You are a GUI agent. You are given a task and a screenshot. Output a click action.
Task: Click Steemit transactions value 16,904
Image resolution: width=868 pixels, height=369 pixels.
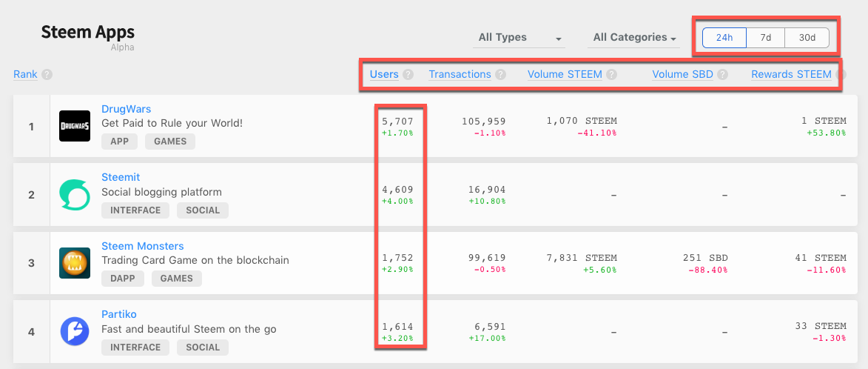[487, 190]
